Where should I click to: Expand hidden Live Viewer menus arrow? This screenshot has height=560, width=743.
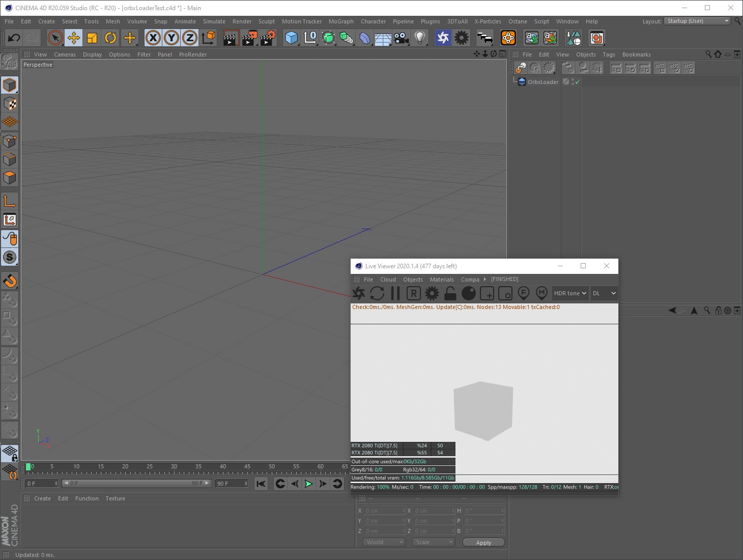[485, 279]
